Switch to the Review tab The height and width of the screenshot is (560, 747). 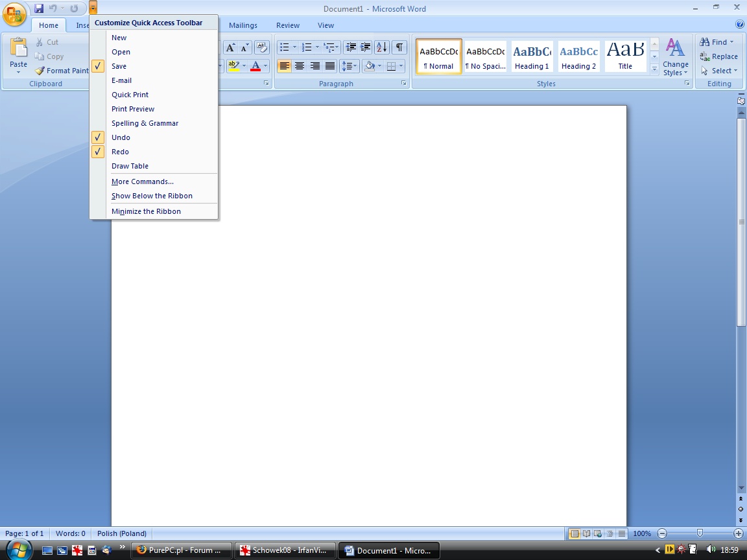coord(287,25)
